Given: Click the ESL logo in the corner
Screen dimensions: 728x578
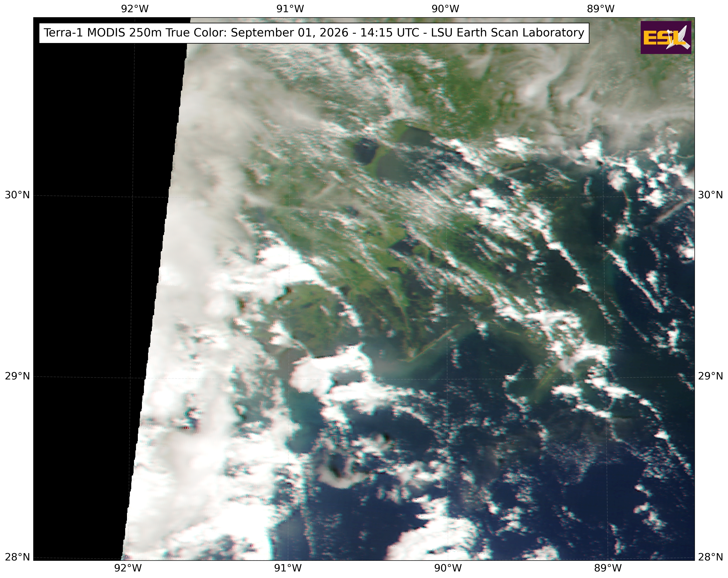Looking at the screenshot, I should (666, 38).
